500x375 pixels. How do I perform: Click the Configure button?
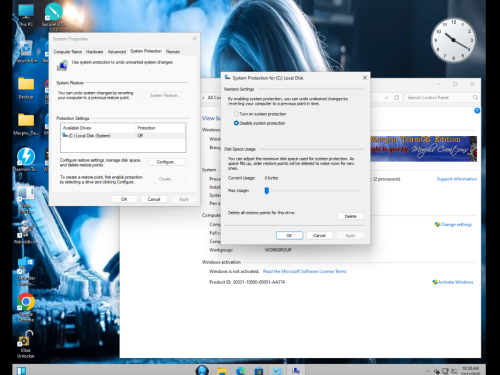[167, 162]
